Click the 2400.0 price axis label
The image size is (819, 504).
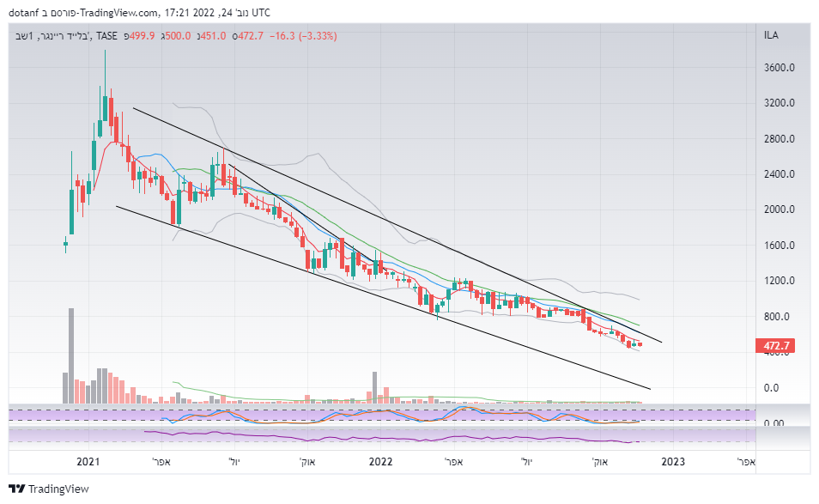click(x=780, y=174)
